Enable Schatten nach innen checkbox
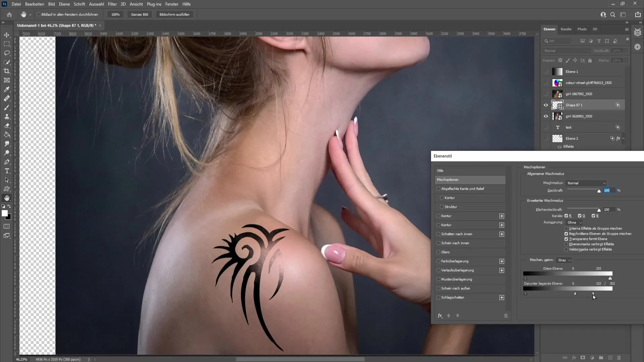 (438, 234)
